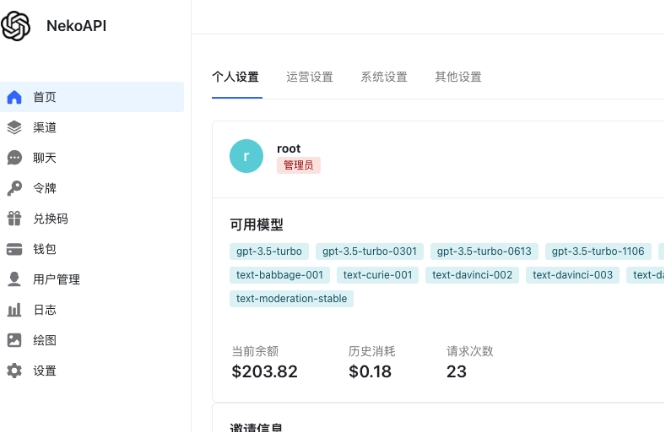Open drawing via the image icon

[x=14, y=340]
